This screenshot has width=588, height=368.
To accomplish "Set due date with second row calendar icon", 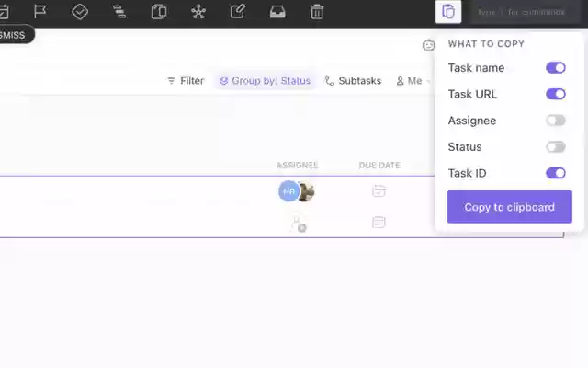I will click(379, 223).
